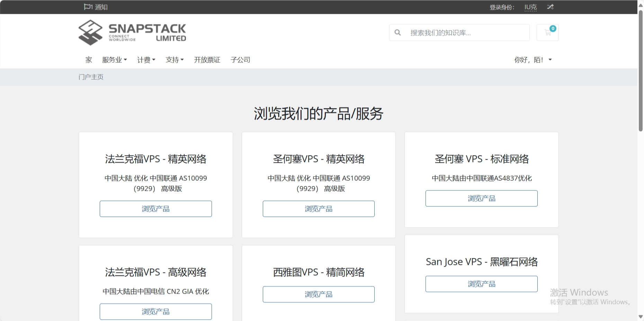
Task: Open the notification flag icon
Action: click(x=87, y=7)
